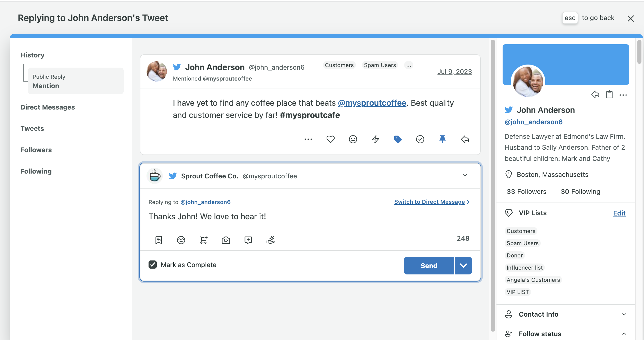The height and width of the screenshot is (340, 644).
Task: Click the add comment bubble icon
Action: (248, 240)
